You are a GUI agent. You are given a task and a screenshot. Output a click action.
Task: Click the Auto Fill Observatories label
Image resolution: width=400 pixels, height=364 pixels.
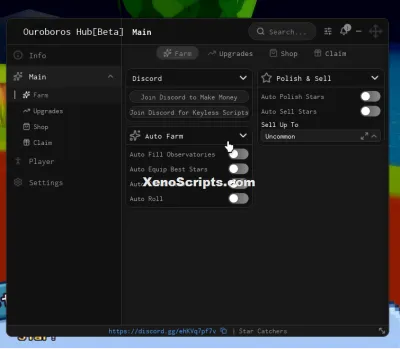(172, 154)
